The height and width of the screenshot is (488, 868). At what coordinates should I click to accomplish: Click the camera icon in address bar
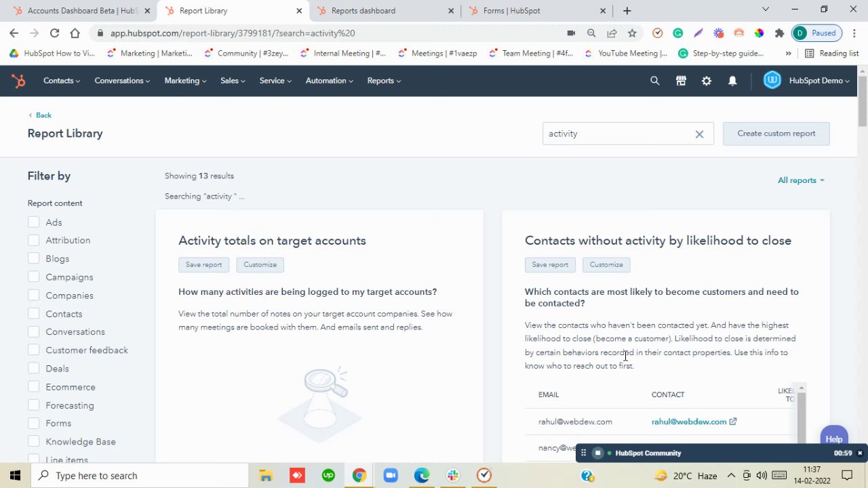pyautogui.click(x=571, y=33)
